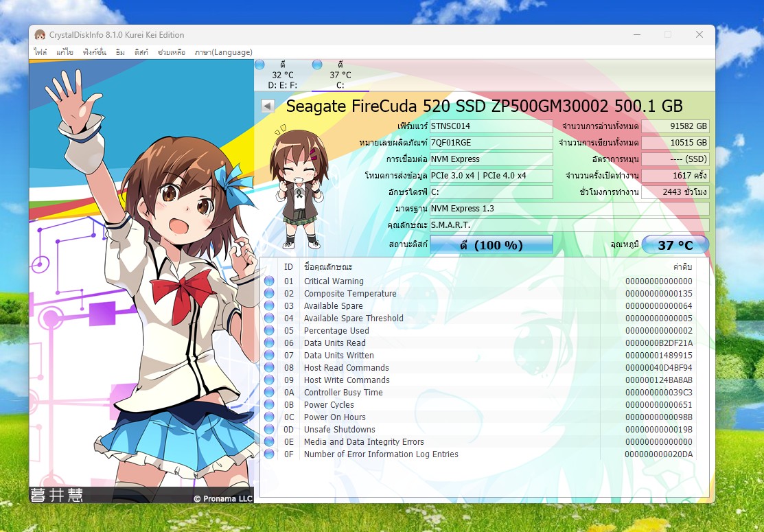Click raw value 000000000020DA

[659, 454]
